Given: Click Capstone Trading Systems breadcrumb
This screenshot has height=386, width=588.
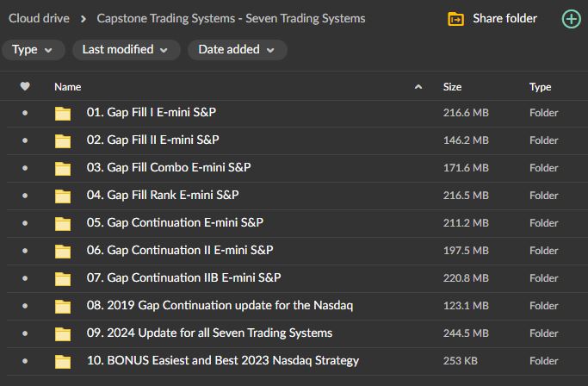Looking at the screenshot, I should 231,18.
